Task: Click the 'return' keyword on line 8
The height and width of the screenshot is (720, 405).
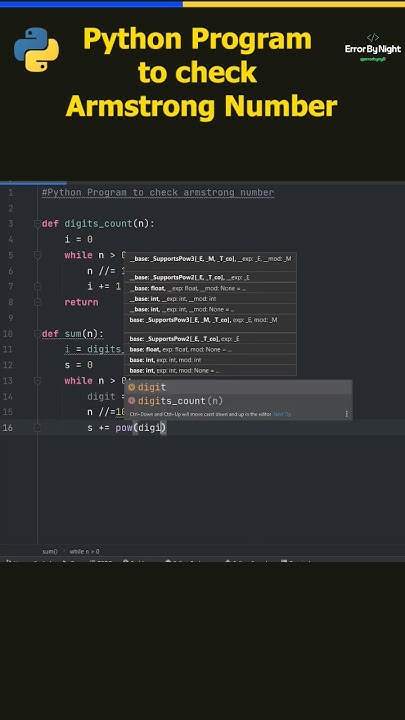Action: point(81,302)
